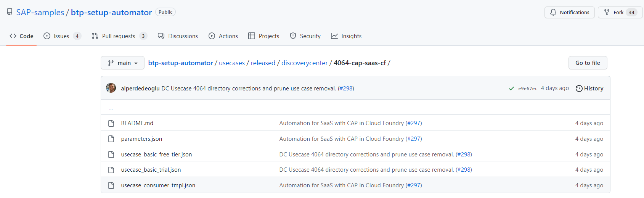Image resolution: width=644 pixels, height=198 pixels.
Task: Navigate to parent directory via two dots
Action: (x=111, y=108)
